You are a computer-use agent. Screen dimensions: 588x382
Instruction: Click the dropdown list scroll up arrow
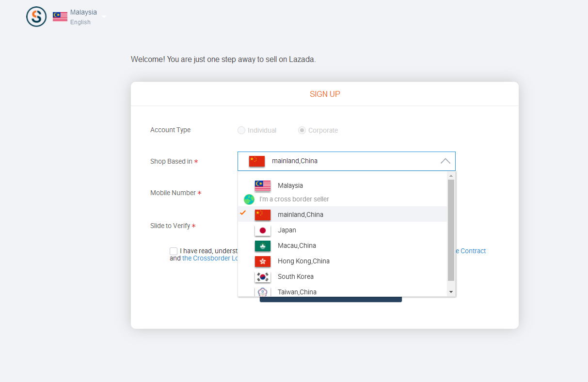pos(451,176)
